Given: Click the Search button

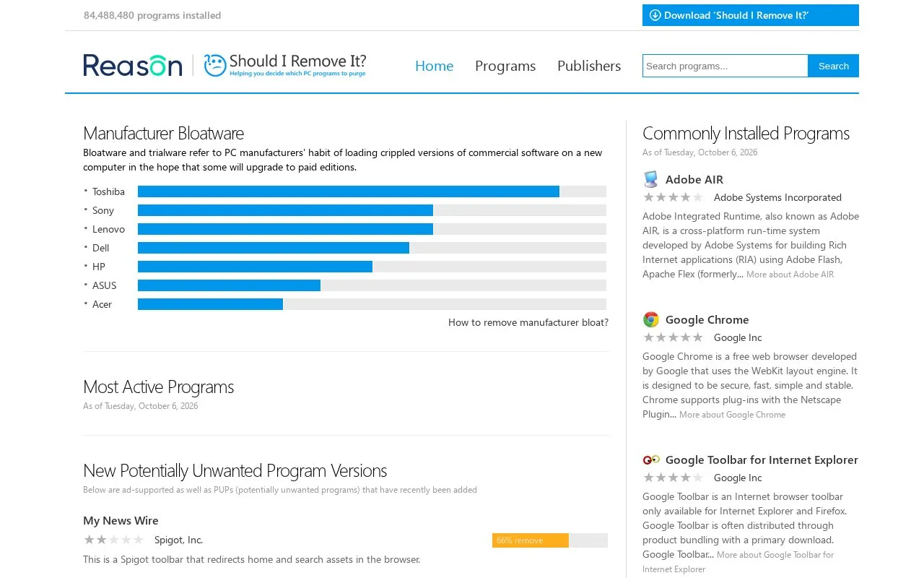Looking at the screenshot, I should click(834, 66).
